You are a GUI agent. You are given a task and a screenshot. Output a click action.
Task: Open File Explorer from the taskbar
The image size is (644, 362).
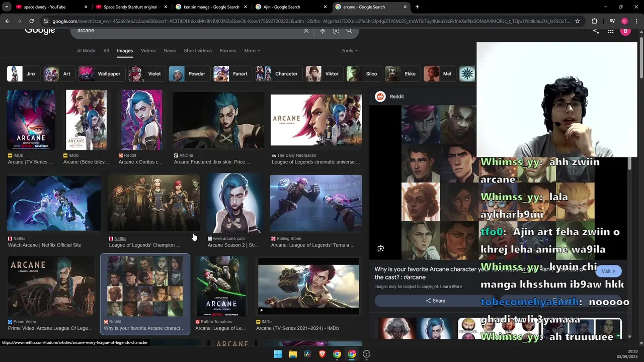pyautogui.click(x=292, y=354)
